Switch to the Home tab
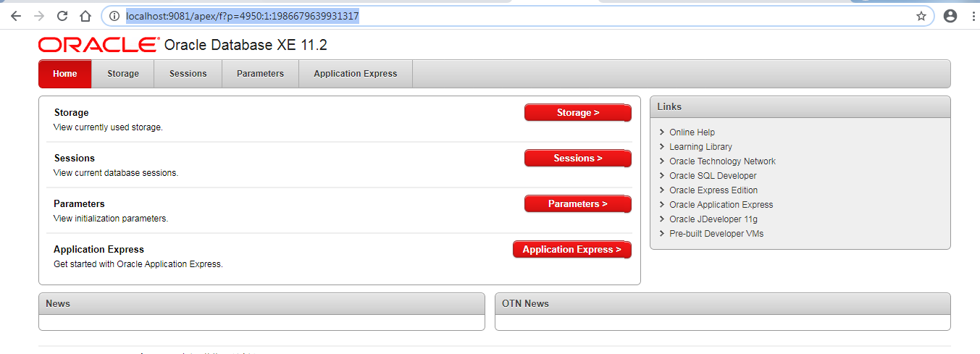This screenshot has width=980, height=354. (x=65, y=74)
